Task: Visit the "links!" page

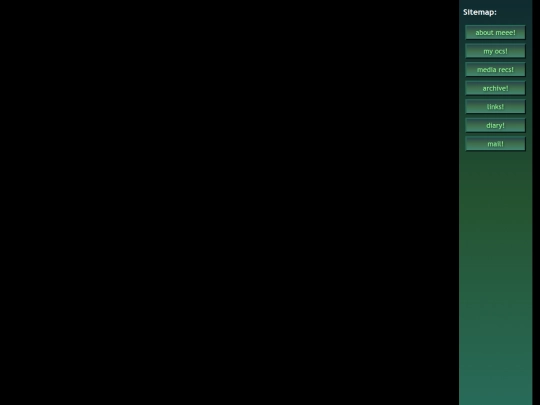Action: pyautogui.click(x=495, y=107)
